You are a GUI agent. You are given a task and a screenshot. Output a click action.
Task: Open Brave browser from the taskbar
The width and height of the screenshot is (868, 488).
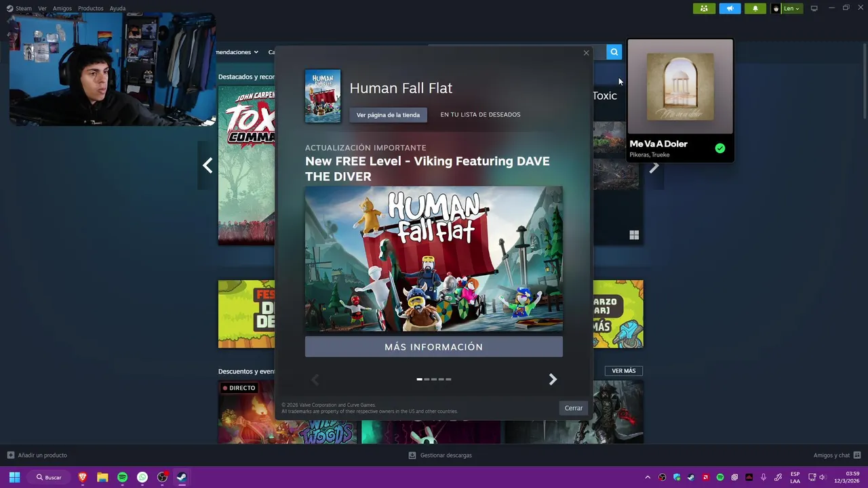tap(83, 477)
